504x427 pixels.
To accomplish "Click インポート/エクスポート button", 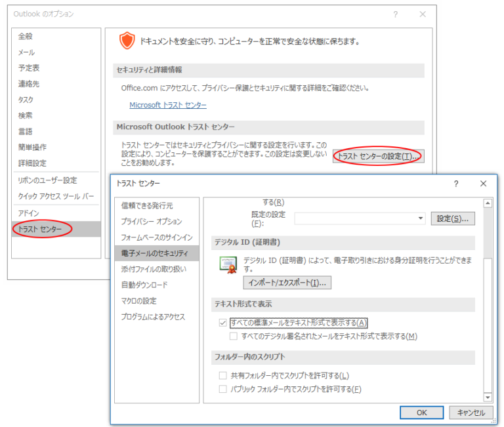I will click(x=287, y=283).
